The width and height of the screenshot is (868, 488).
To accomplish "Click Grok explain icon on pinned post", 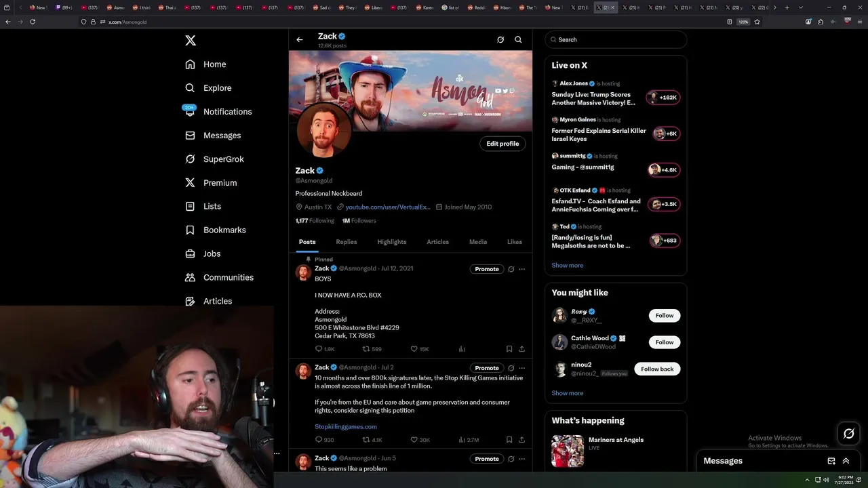I will coord(511,269).
